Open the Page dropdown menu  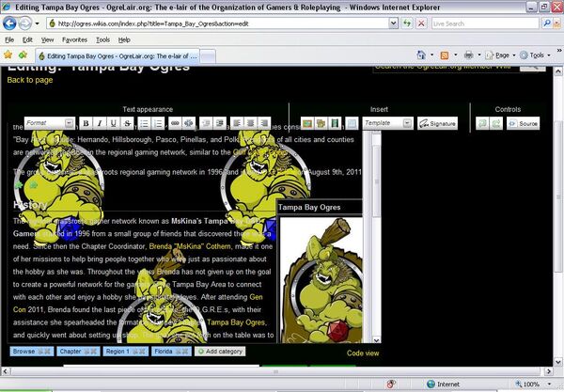coord(501,55)
